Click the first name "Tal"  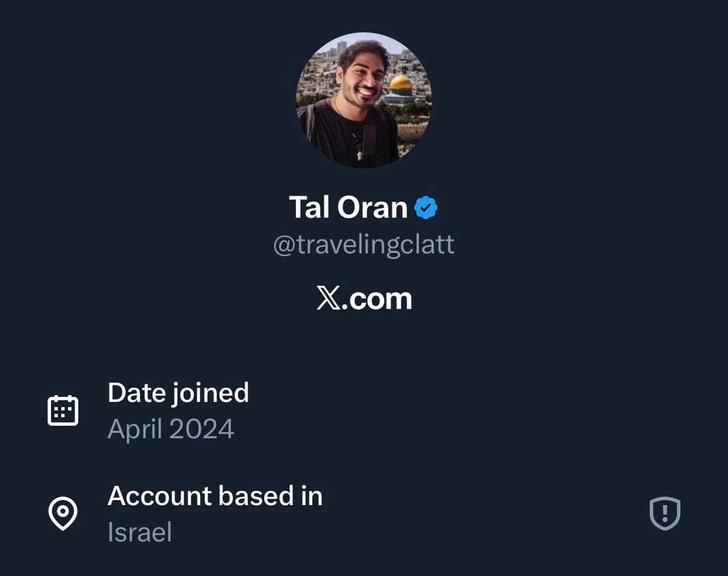point(309,208)
